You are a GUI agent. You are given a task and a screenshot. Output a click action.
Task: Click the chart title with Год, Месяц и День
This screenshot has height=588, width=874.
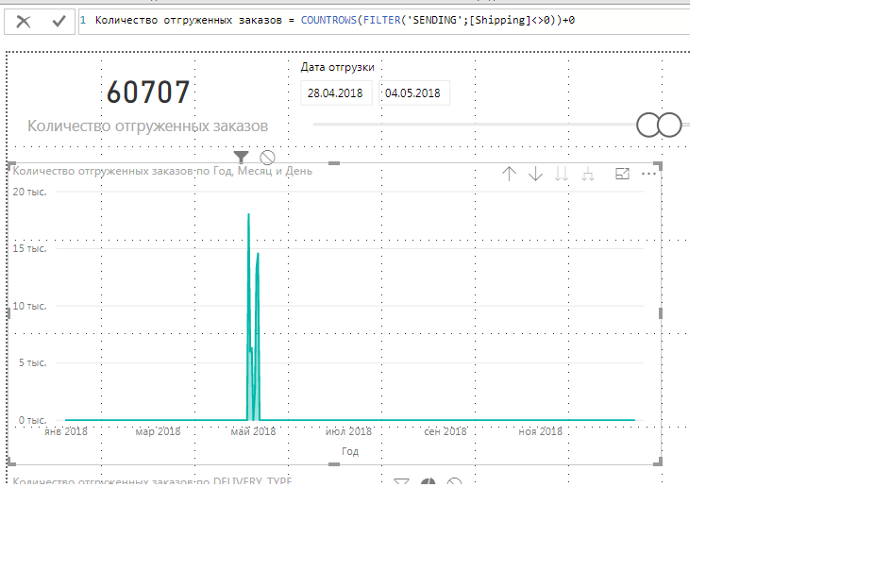coord(162,171)
